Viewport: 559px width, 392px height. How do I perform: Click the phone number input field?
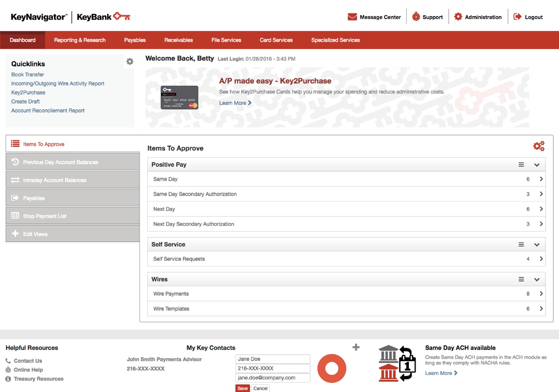(273, 368)
